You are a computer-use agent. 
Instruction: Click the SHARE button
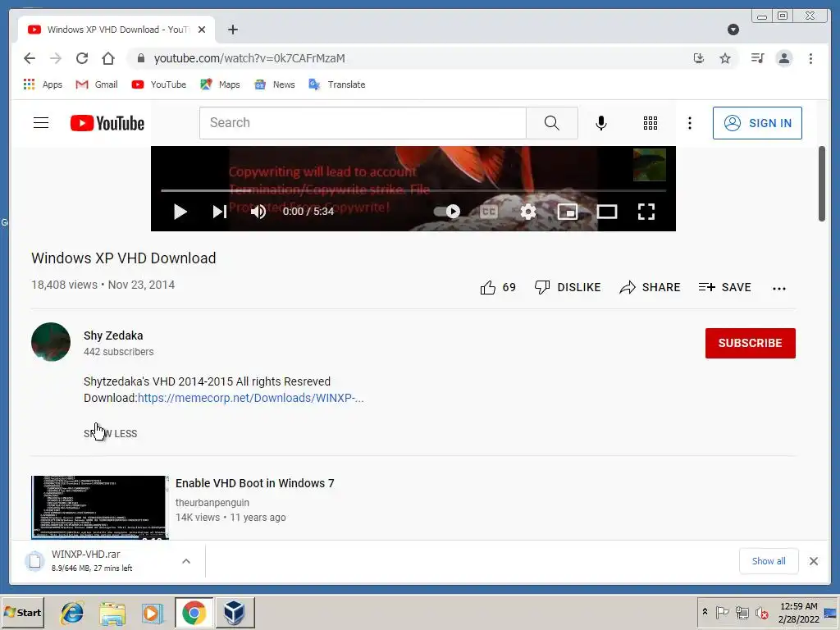(650, 287)
